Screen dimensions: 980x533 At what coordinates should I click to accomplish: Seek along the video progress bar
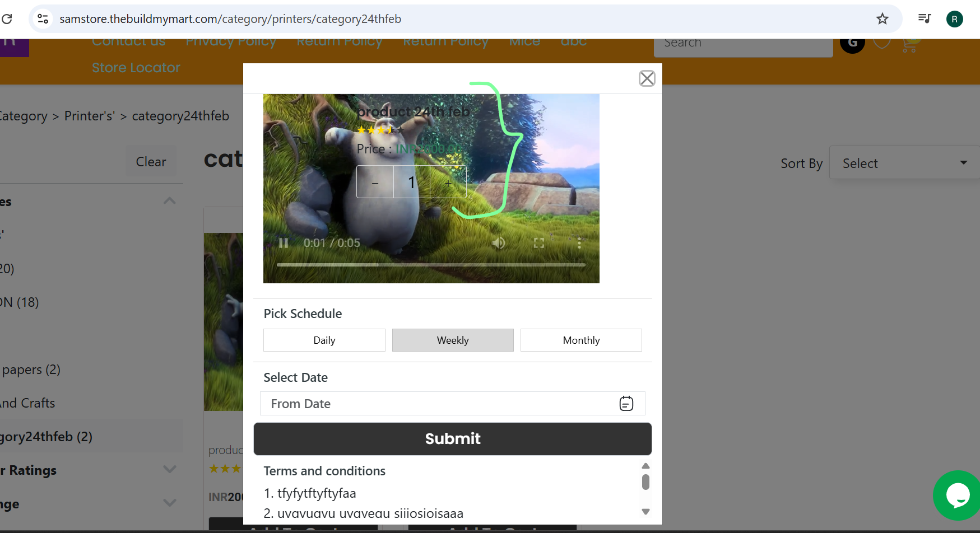pos(431,265)
